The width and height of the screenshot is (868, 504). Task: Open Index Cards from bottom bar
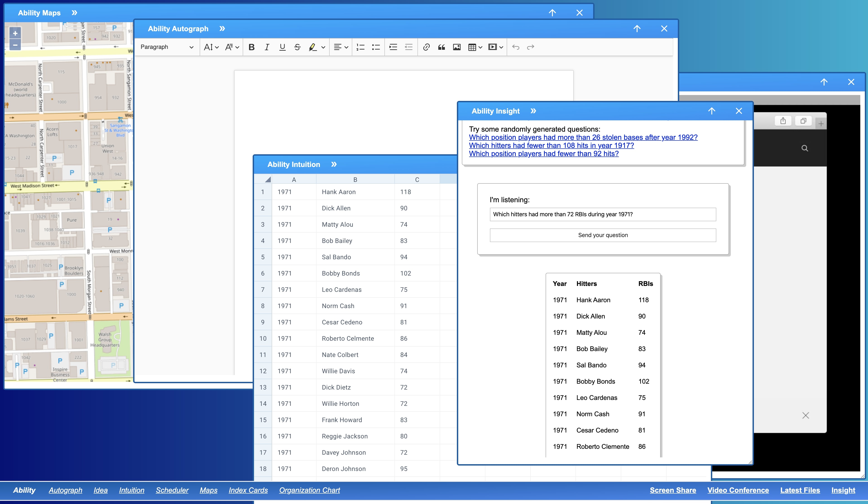click(x=248, y=490)
